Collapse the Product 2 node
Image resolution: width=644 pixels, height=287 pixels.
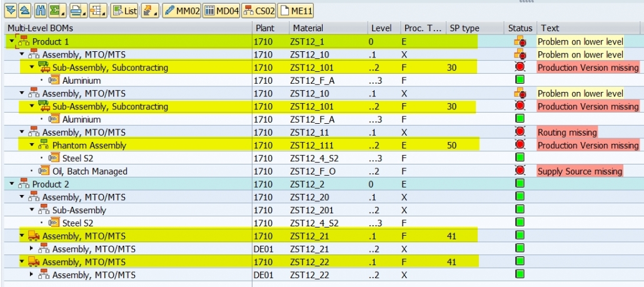[x=11, y=184]
